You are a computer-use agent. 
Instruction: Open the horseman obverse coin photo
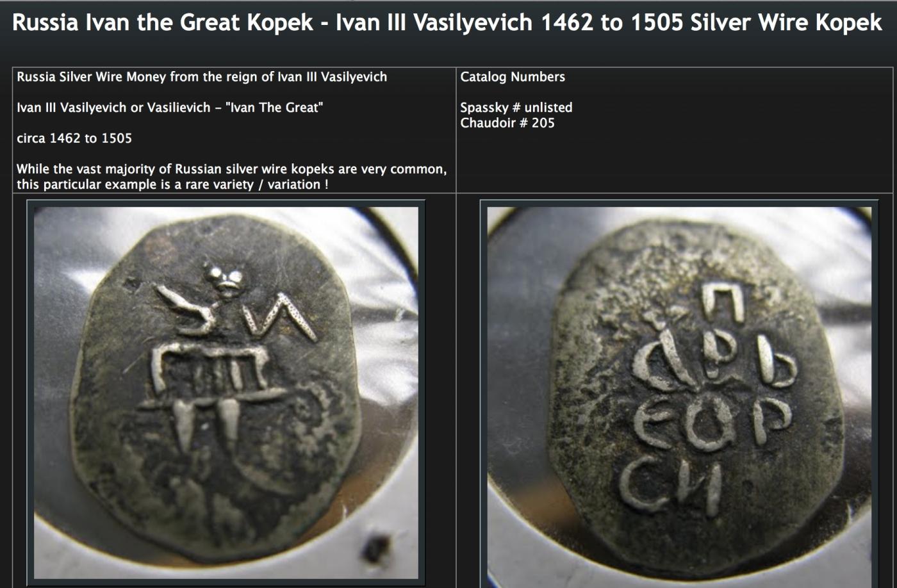(x=226, y=393)
